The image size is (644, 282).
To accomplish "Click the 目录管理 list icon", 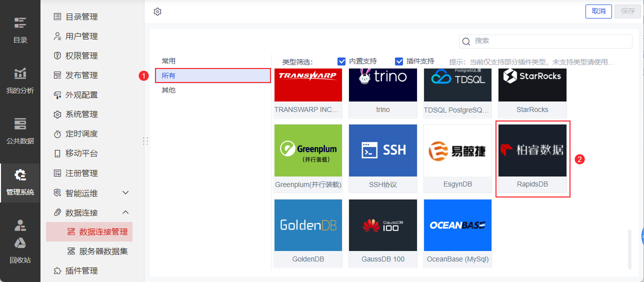I will coord(57,16).
